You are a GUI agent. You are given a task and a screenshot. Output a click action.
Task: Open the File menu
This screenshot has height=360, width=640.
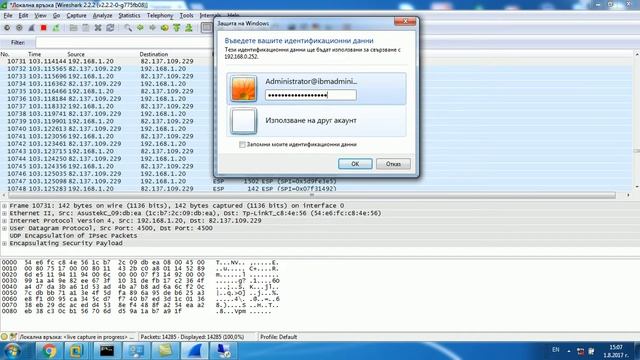[8, 16]
